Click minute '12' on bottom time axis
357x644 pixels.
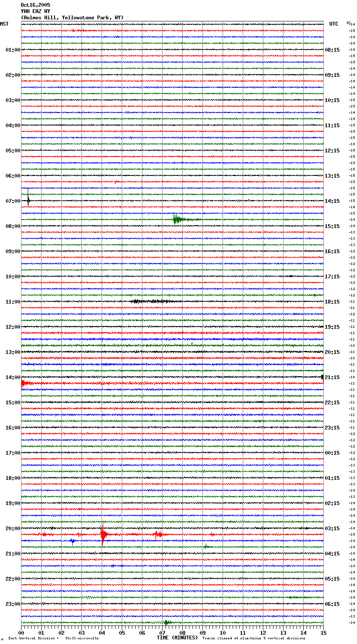click(x=263, y=633)
